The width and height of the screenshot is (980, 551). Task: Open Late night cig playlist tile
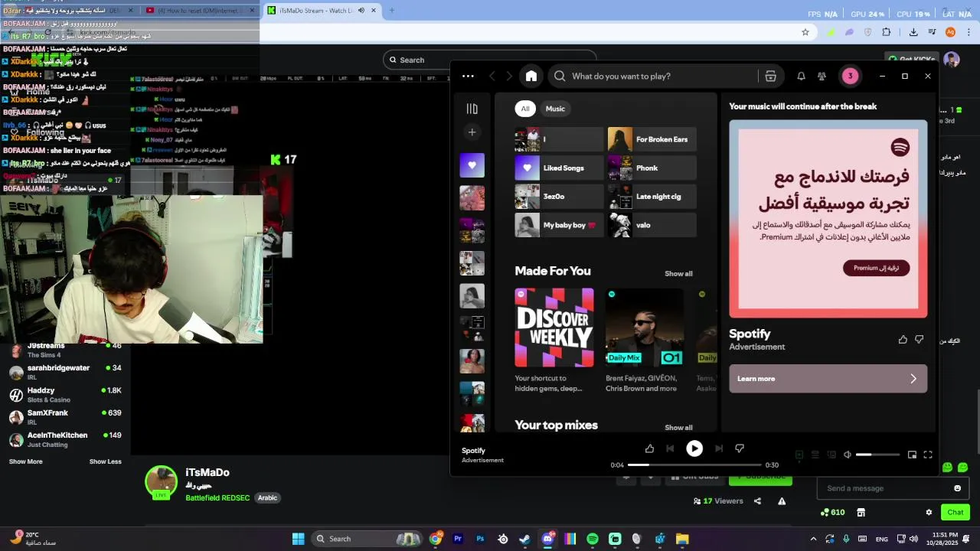pos(652,197)
